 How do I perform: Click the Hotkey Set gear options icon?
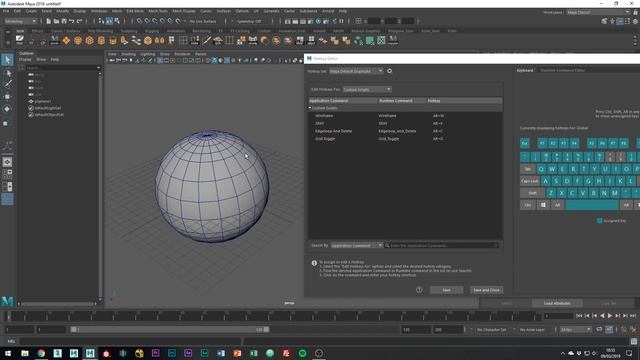point(389,71)
